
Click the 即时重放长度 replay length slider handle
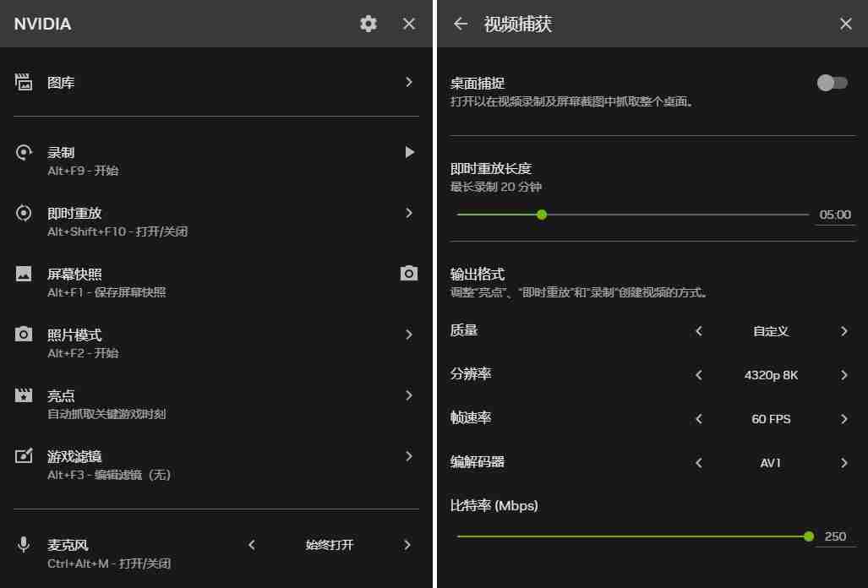[x=541, y=215]
